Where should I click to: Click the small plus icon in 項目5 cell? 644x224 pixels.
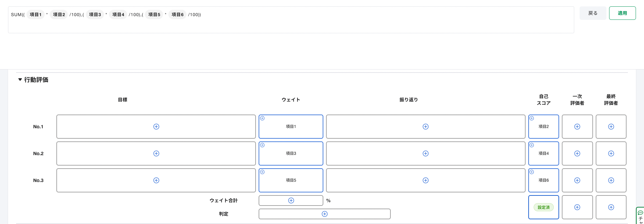(262, 172)
